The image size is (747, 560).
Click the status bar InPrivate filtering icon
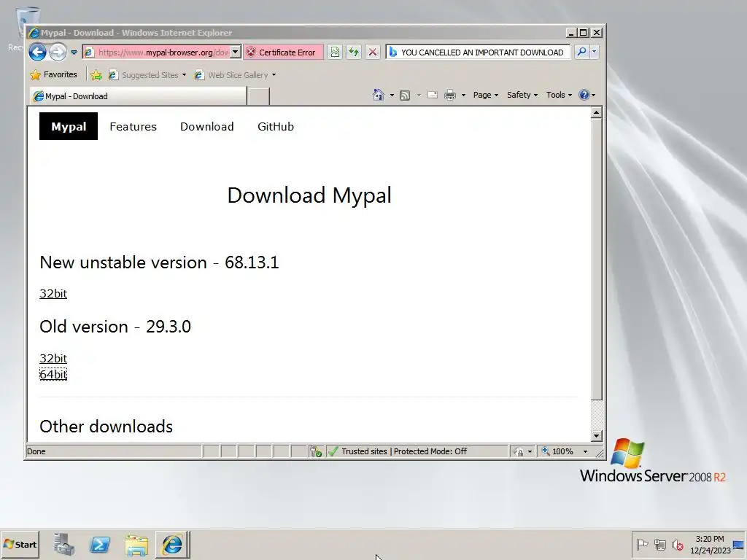tap(519, 451)
